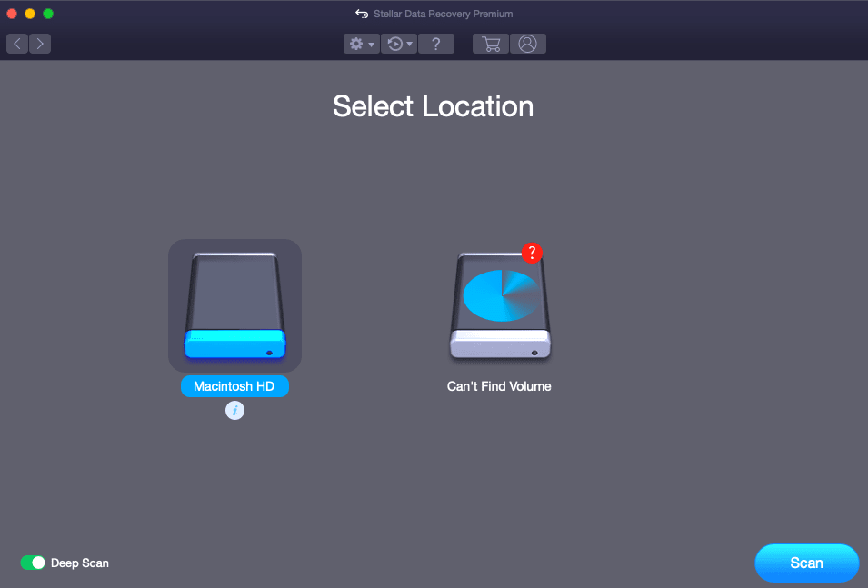Expand the Settings gear dropdown arrow

[371, 44]
